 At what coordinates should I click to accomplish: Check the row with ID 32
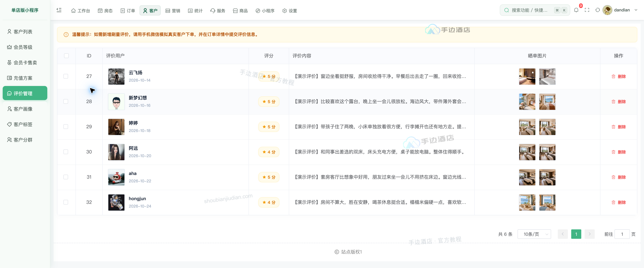coord(66,202)
